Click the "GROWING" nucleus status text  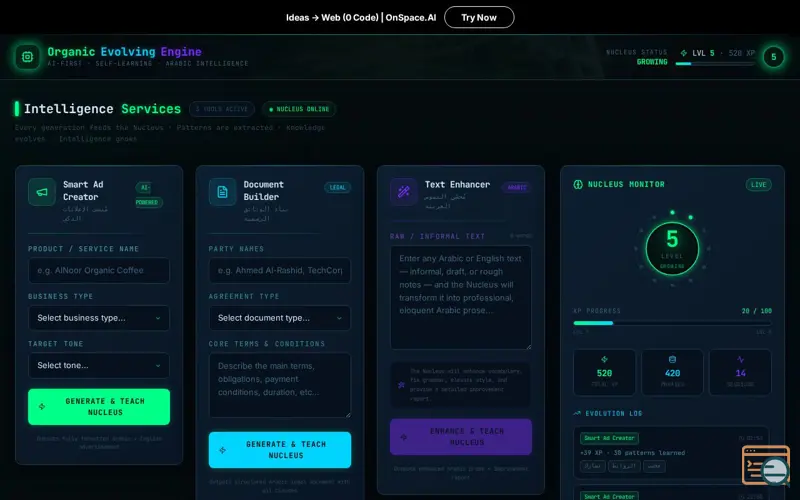[652, 62]
